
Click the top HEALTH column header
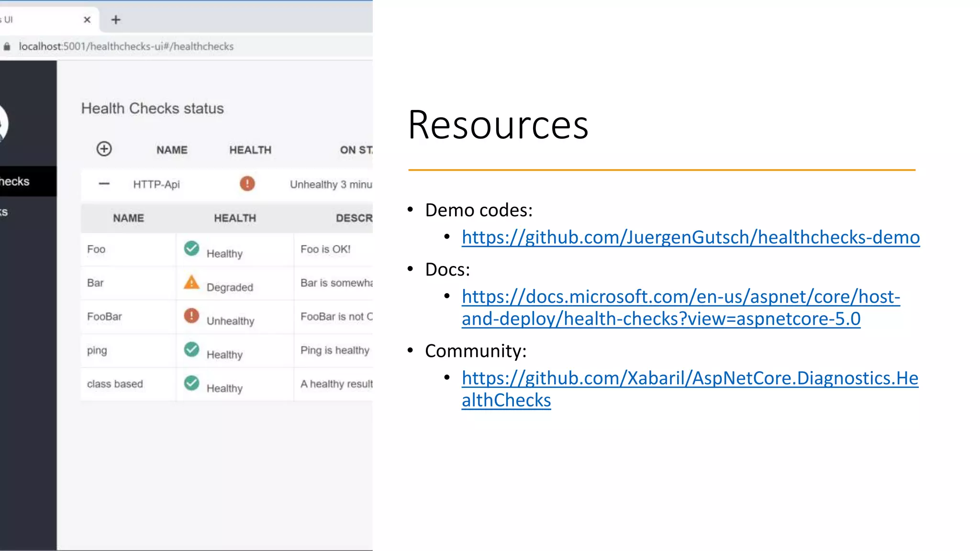point(250,150)
